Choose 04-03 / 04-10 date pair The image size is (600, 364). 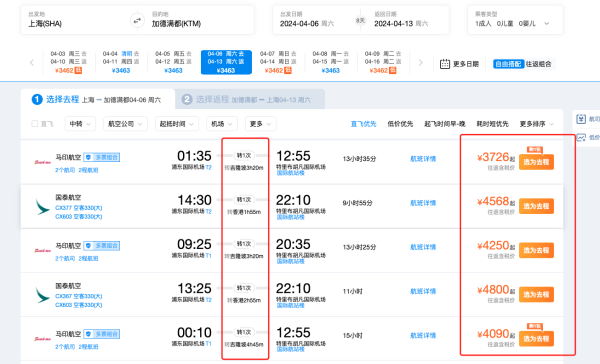pos(69,62)
